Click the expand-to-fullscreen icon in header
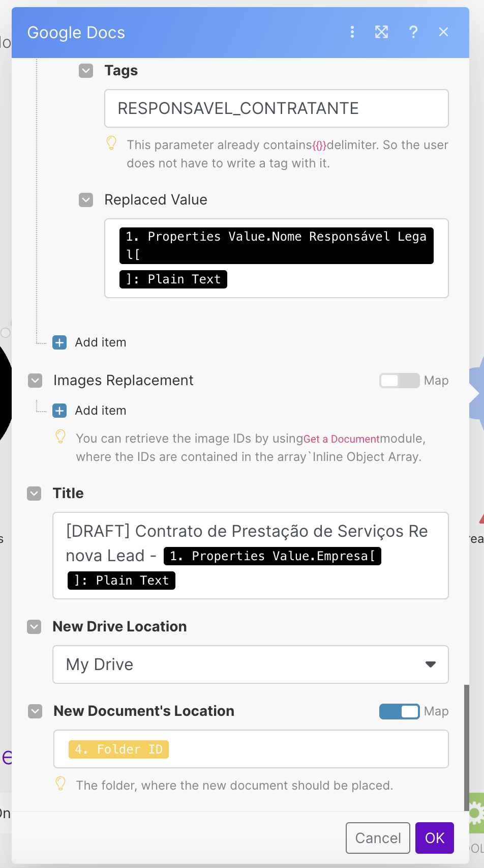The image size is (484, 868). click(381, 32)
